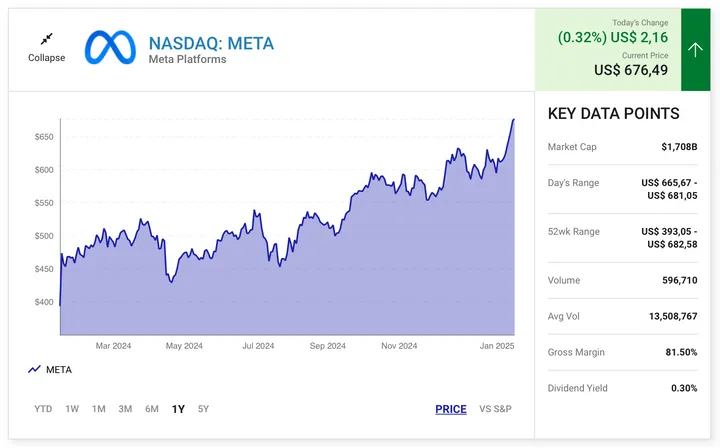Select the YTD time range
This screenshot has height=448, width=720.
point(43,409)
